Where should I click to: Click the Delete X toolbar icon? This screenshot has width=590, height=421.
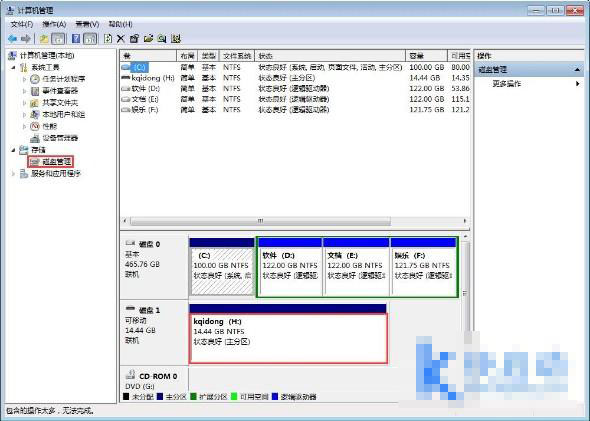[120, 38]
